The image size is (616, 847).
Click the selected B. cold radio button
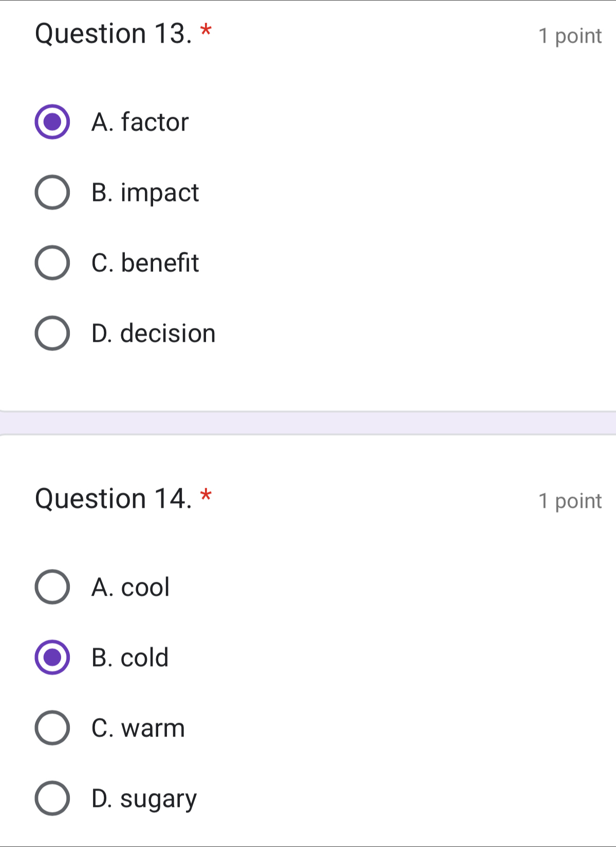(52, 657)
